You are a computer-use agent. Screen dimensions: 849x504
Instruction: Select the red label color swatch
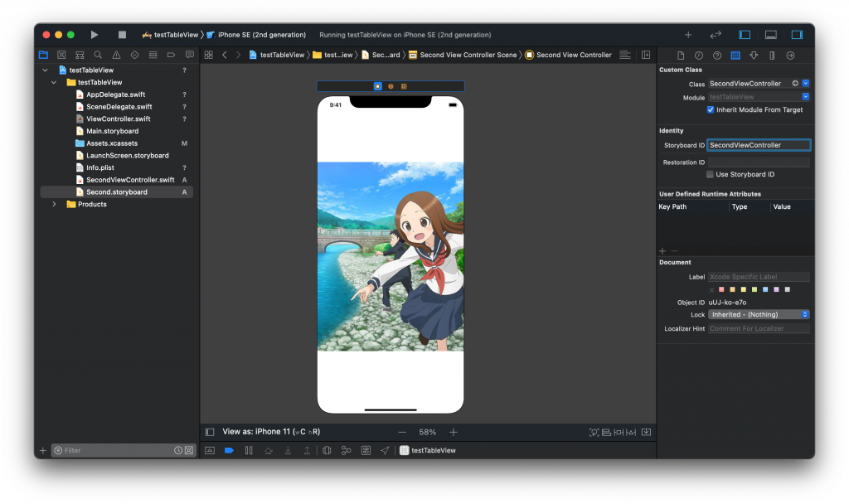pyautogui.click(x=722, y=289)
